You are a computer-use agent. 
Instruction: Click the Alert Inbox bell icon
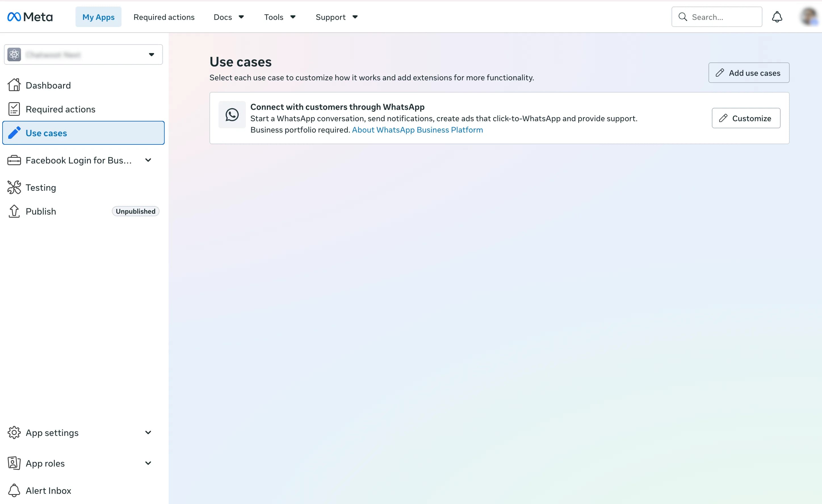(14, 490)
